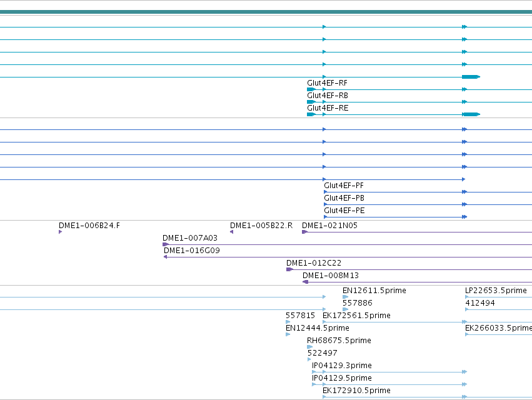This screenshot has height=400, width=532.
Task: Select the LP22653.5prime EST label
Action: (x=496, y=291)
